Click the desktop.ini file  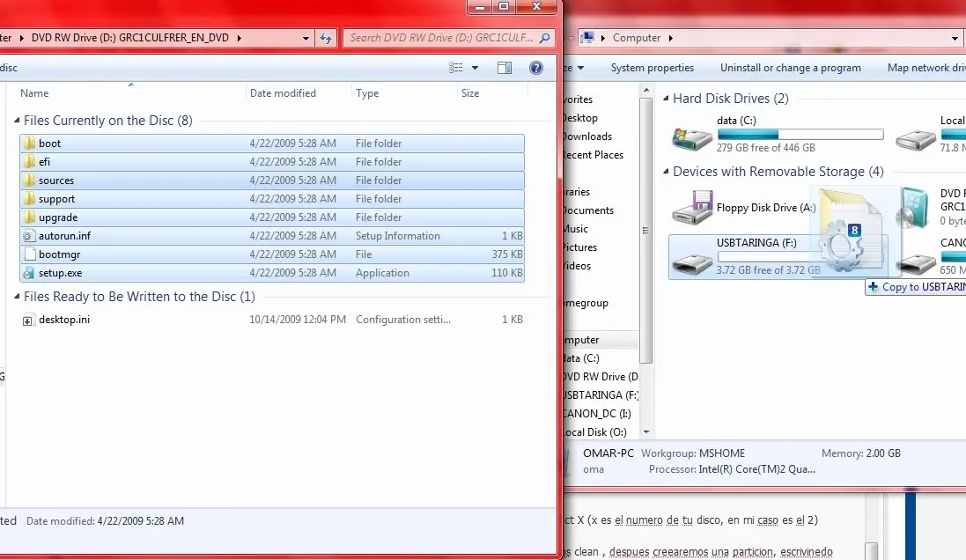click(63, 320)
